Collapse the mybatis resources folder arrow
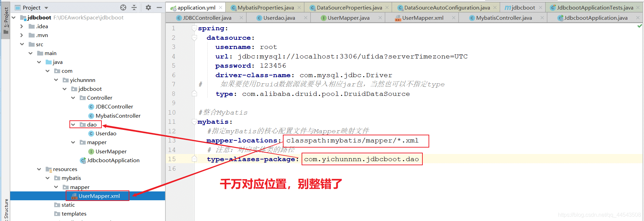Viewport: 644px width, 221px height. (x=47, y=178)
